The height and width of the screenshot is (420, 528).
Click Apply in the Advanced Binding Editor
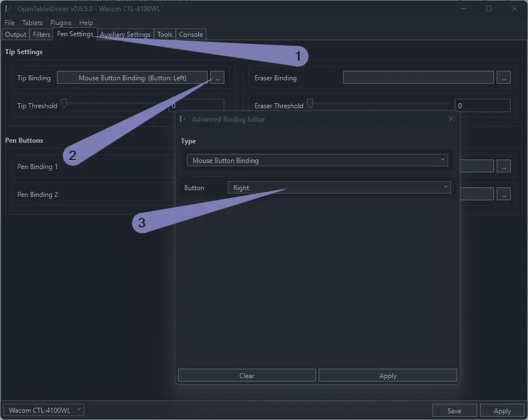[387, 375]
